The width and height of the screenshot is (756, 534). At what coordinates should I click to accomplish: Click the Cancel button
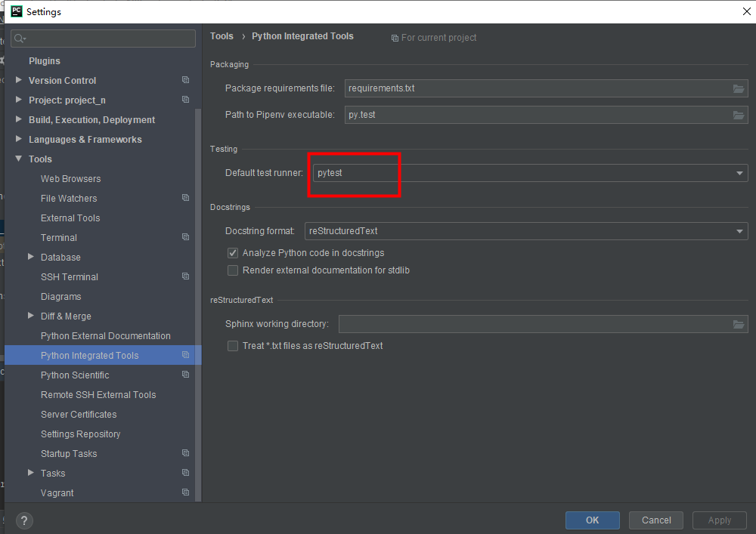point(656,520)
